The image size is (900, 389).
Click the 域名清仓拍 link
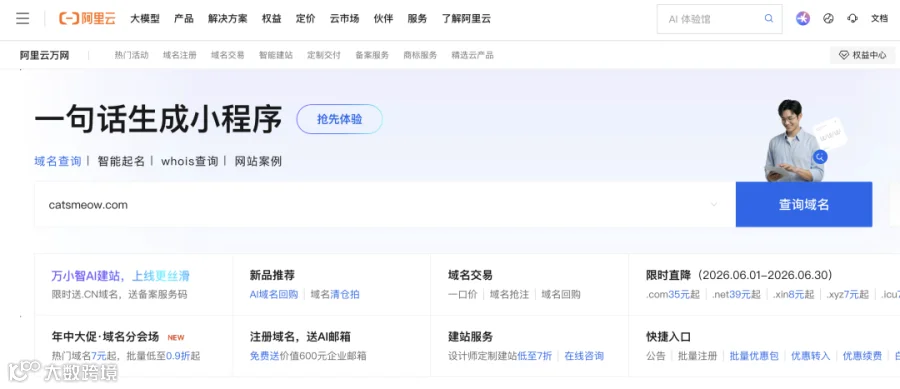[x=335, y=294]
